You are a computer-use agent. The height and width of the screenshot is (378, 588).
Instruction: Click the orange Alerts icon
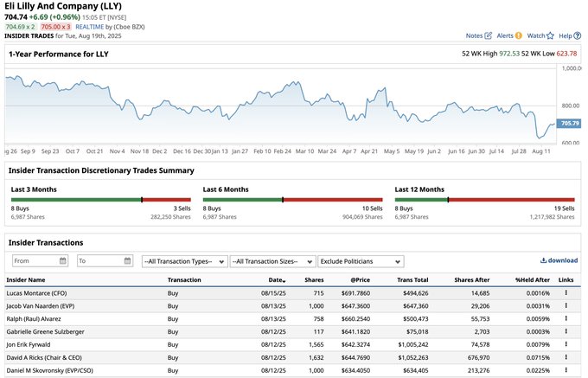pos(519,35)
